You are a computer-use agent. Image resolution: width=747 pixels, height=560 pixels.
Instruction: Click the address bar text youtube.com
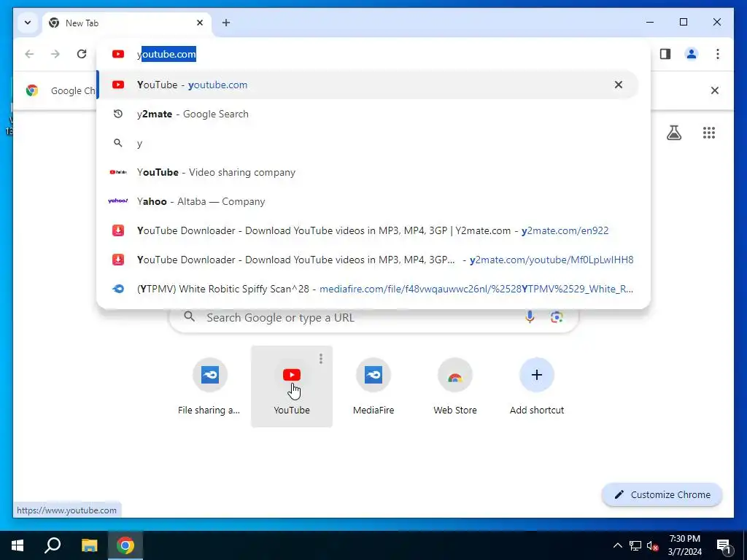(x=166, y=54)
